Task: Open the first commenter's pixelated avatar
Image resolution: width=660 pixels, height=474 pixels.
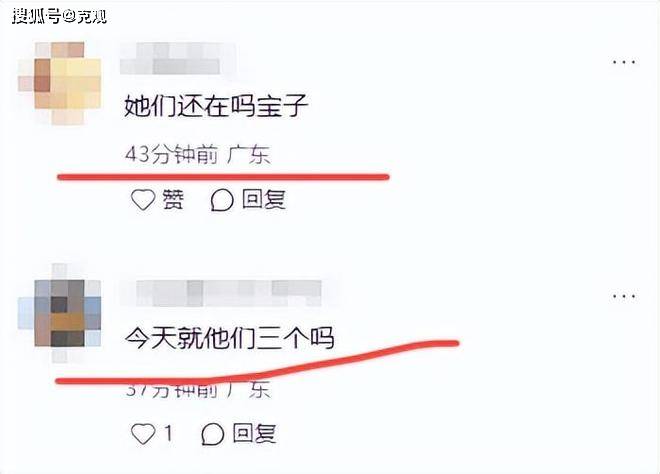Action: [59, 83]
